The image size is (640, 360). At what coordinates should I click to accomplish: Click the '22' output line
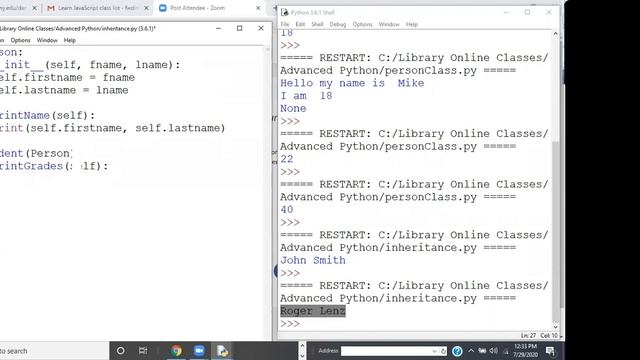pyautogui.click(x=287, y=159)
